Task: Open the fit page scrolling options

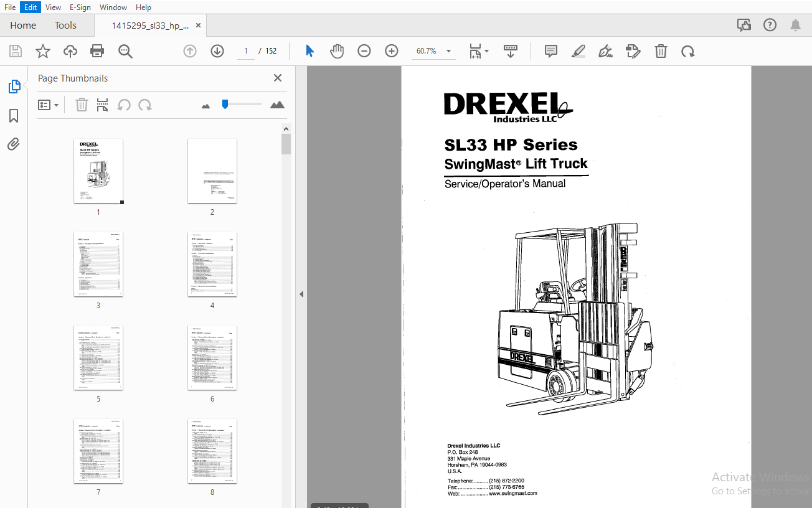Action: click(x=478, y=51)
